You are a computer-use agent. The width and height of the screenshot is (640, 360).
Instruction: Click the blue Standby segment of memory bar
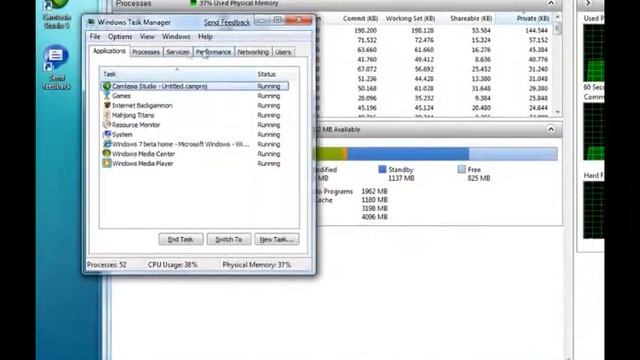408,154
